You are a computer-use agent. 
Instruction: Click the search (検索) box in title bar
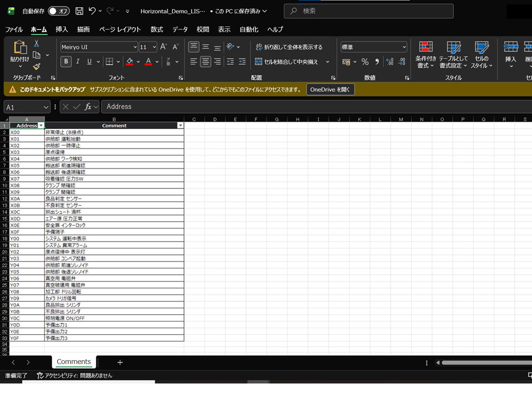pyautogui.click(x=369, y=11)
